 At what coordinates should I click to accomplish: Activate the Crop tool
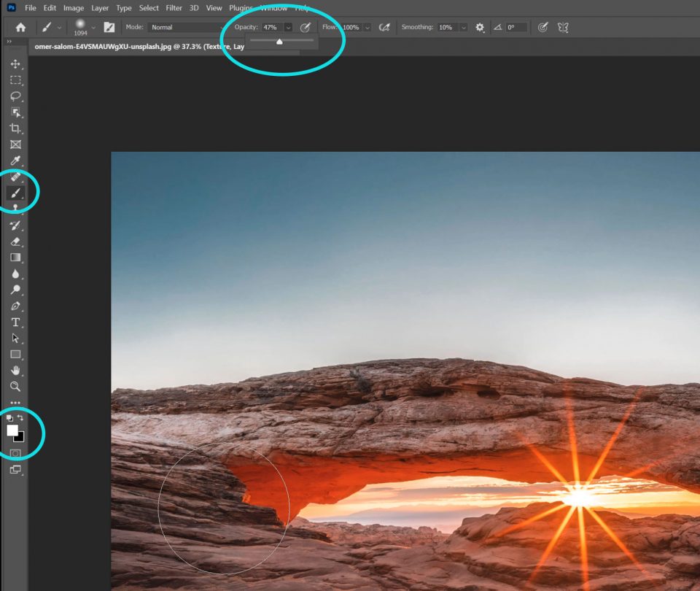15,129
